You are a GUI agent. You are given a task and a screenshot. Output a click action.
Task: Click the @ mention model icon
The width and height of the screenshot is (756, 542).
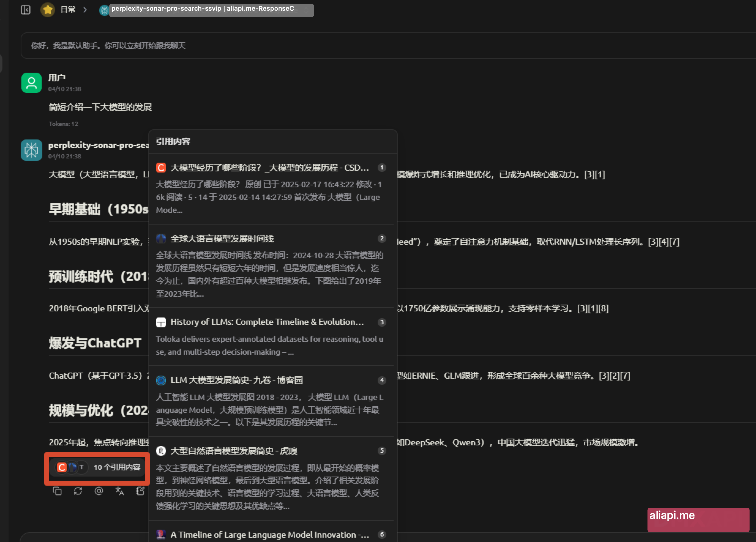pyautogui.click(x=99, y=491)
